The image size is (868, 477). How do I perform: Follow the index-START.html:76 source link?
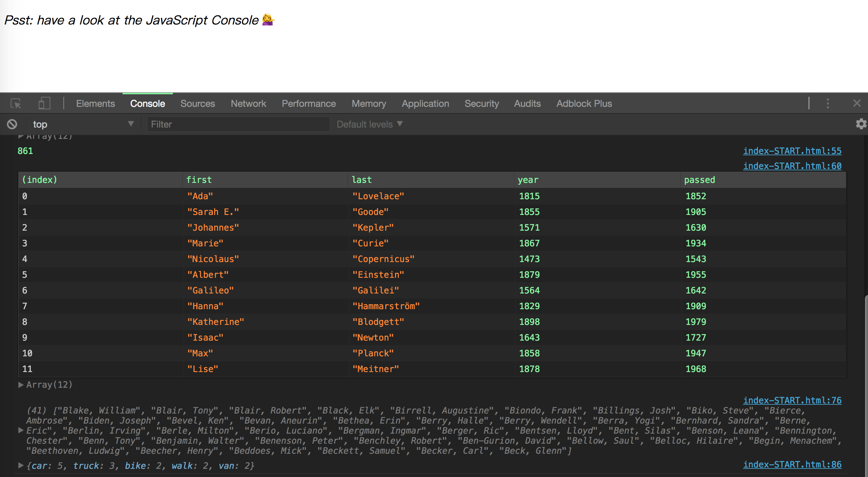(x=792, y=400)
